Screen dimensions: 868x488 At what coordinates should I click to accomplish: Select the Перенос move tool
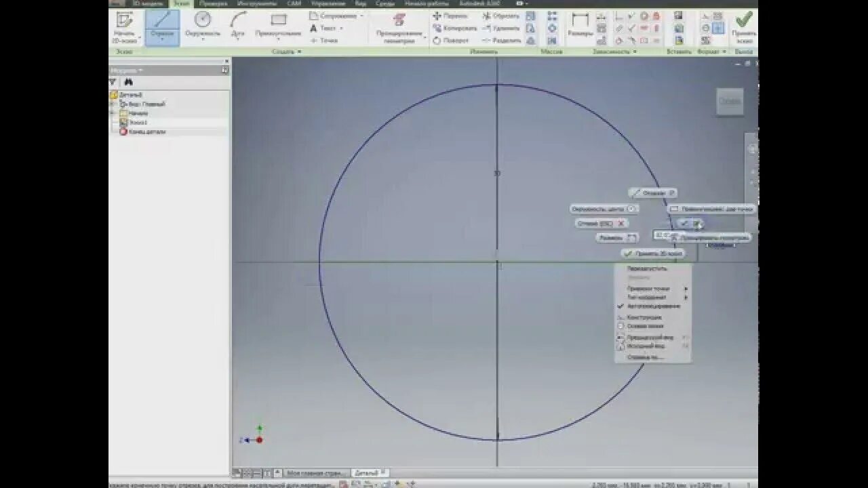tap(450, 16)
